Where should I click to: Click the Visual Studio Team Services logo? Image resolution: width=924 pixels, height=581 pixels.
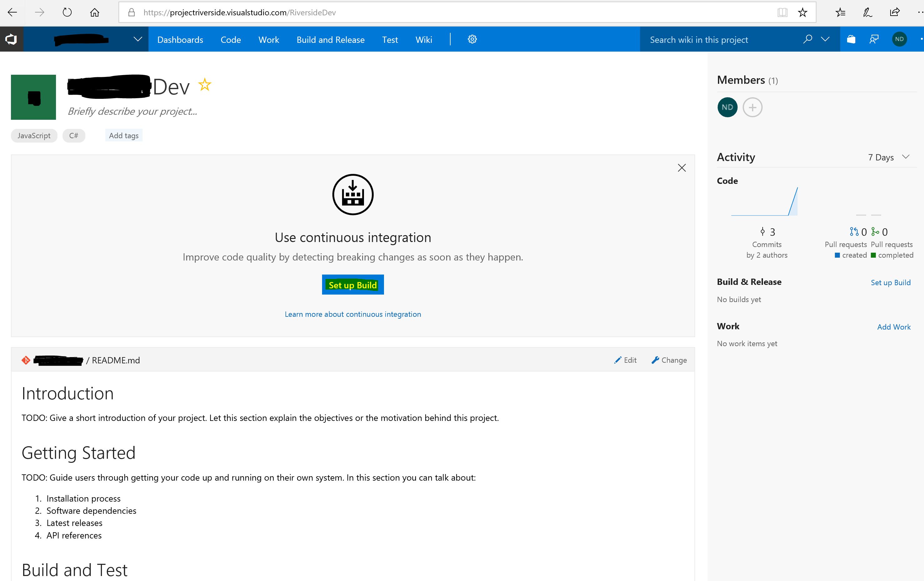point(12,39)
